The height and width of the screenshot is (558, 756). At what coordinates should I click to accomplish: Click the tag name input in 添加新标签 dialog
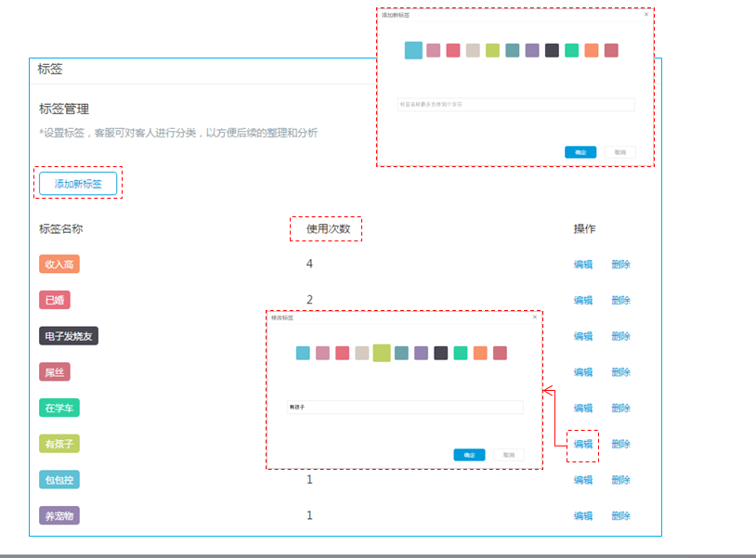(x=515, y=105)
